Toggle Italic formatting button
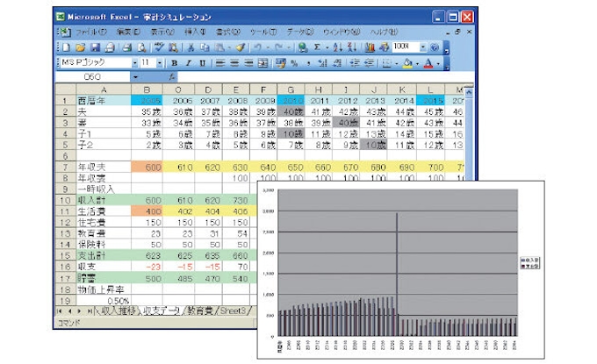The width and height of the screenshot is (597, 364). (x=188, y=63)
